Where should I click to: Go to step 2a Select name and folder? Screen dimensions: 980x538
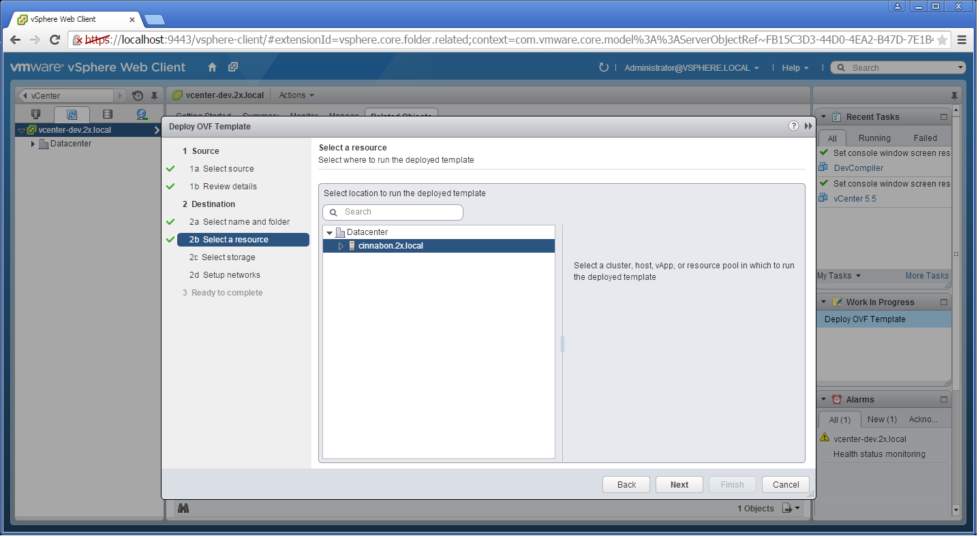click(x=239, y=222)
